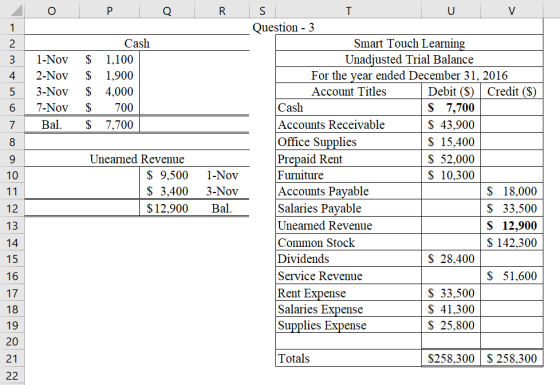Select the '1-Nov' date in Cash account
The height and width of the screenshot is (385, 560).
coord(52,59)
